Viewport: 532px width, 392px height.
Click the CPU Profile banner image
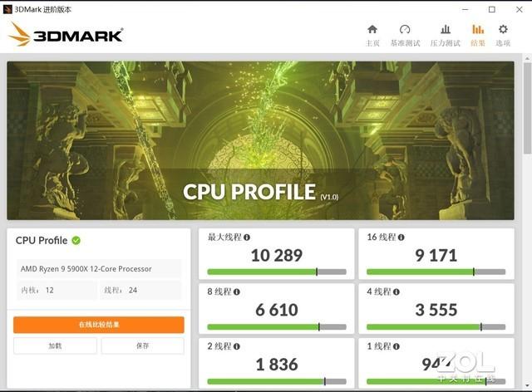pos(260,140)
